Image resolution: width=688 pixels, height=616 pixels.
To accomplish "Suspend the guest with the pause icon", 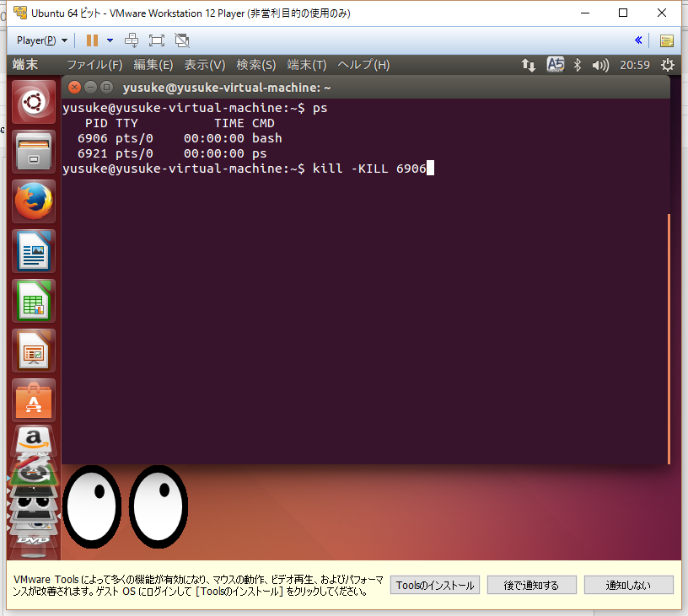I will (x=90, y=40).
